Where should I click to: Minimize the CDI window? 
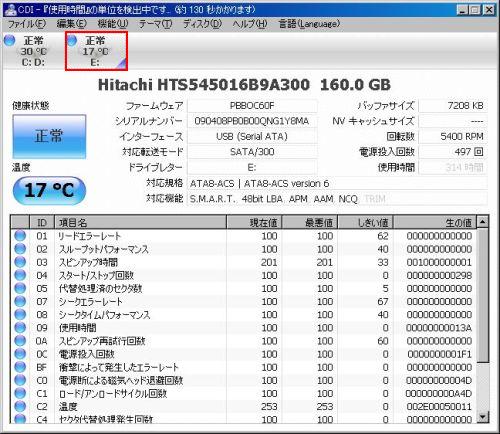coord(462,10)
